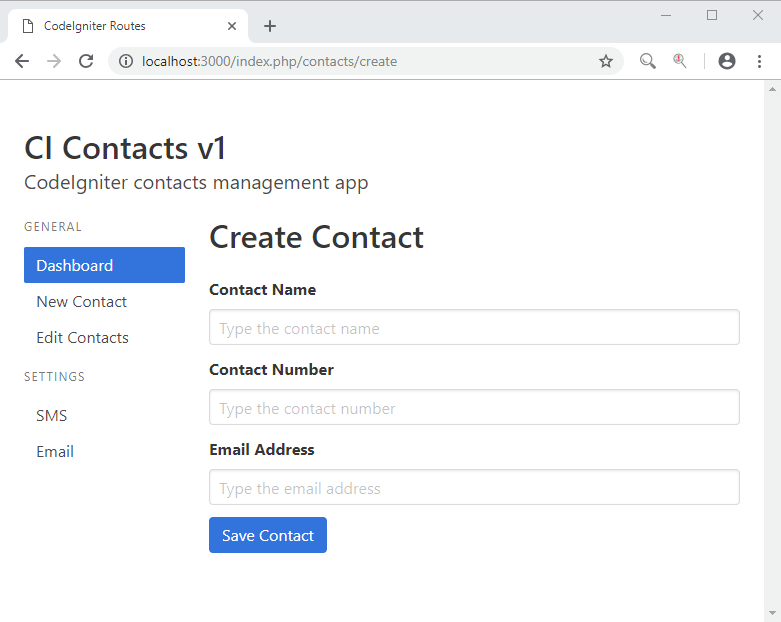Viewport: 781px width, 622px height.
Task: Reload the current page
Action: pos(86,61)
